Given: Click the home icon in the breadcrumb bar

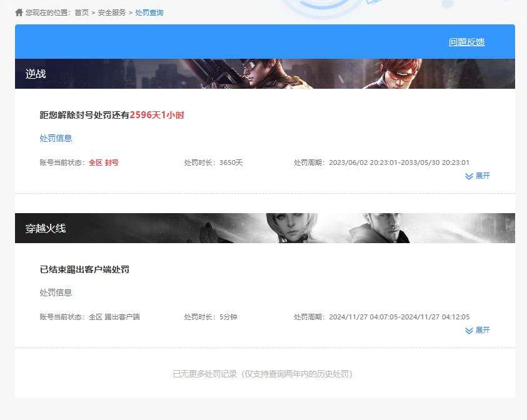Looking at the screenshot, I should [x=19, y=11].
